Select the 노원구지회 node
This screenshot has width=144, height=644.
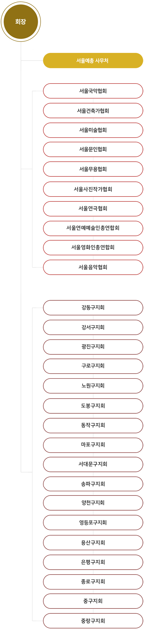click(x=93, y=386)
